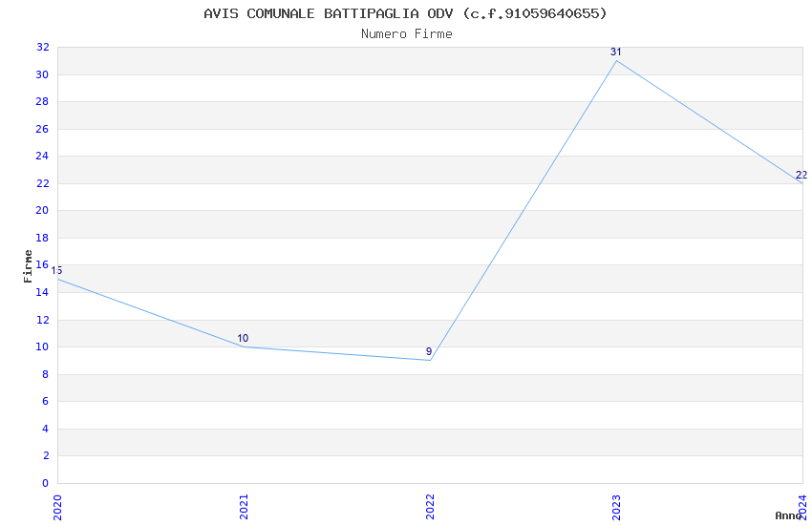
Task: Click y-axis tick value 32
Action: pos(42,47)
